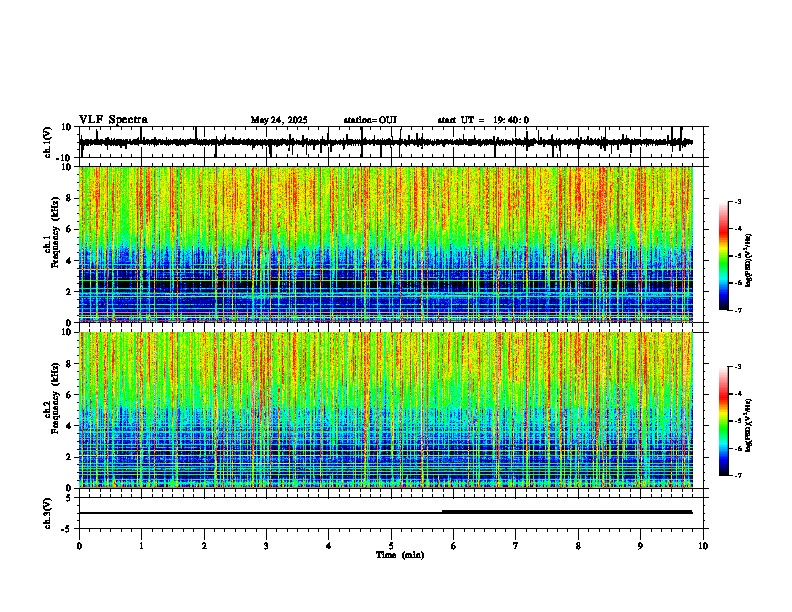Click time axis tick label "9"
This screenshot has width=792, height=612.
coord(640,546)
